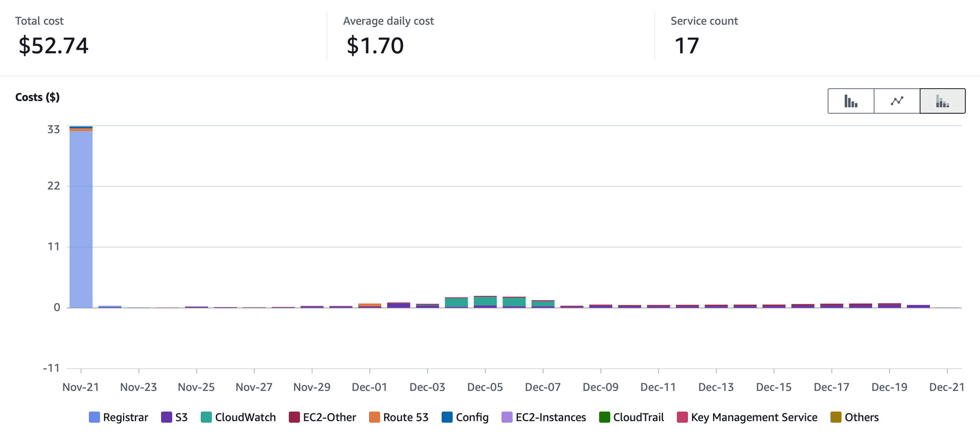Click the Registrar legend color swatch
Image resolution: width=980 pixels, height=441 pixels.
point(94,417)
